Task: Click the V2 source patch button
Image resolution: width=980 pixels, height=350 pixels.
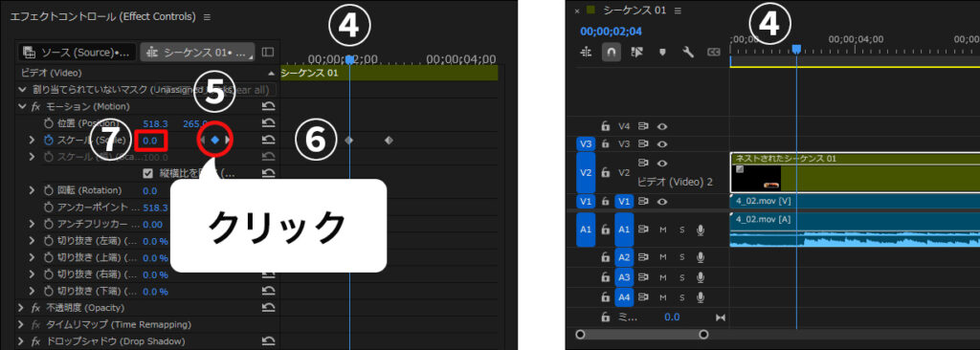Action: [x=586, y=172]
